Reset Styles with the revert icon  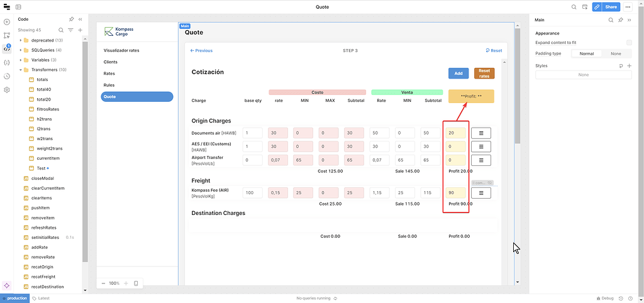click(621, 65)
